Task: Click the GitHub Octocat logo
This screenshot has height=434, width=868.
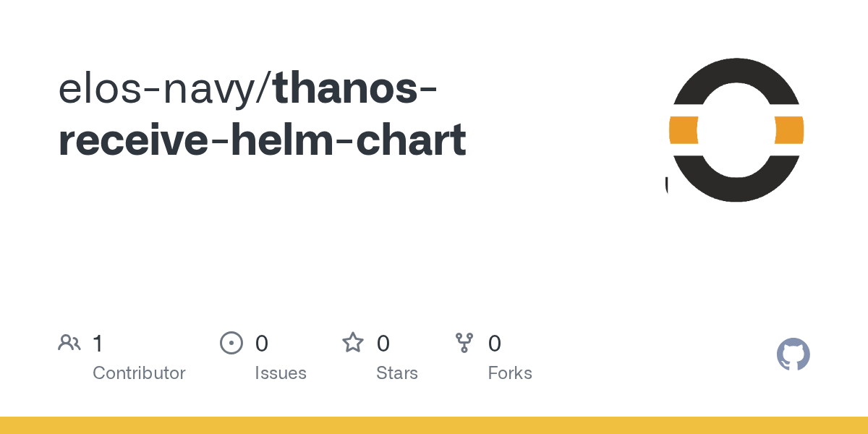Action: pyautogui.click(x=793, y=354)
